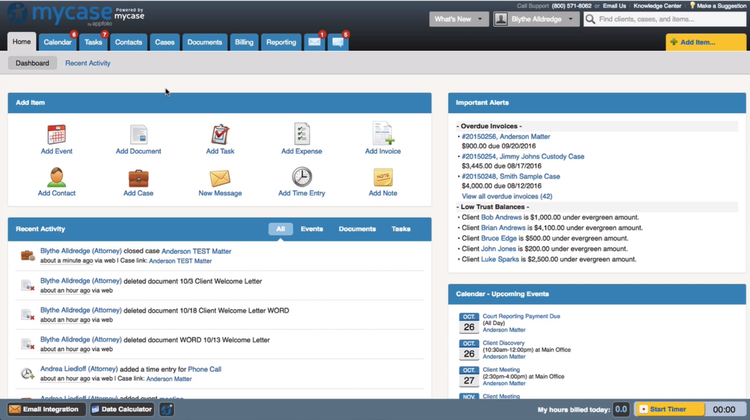Click the Add Event calendar icon
750x420 pixels.
click(56, 134)
